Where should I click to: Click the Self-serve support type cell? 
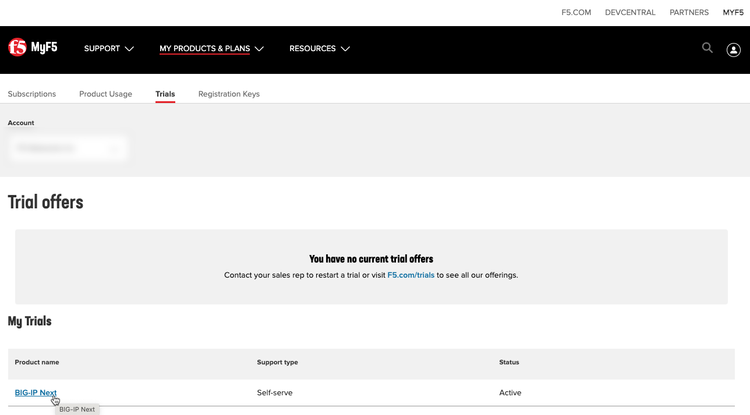tap(275, 393)
